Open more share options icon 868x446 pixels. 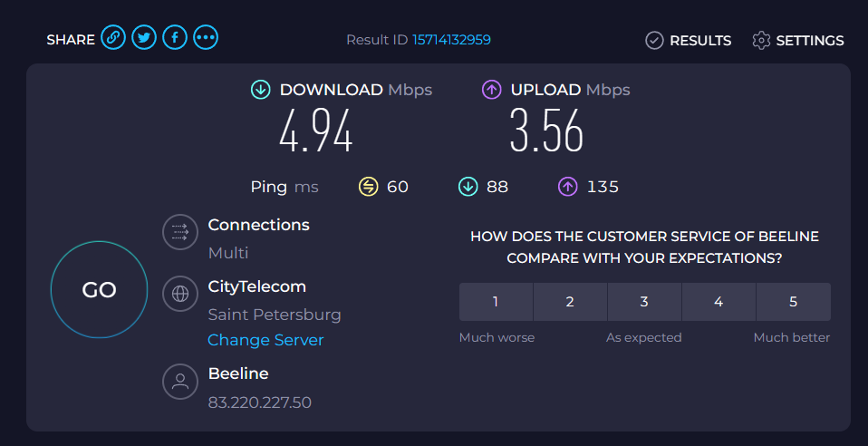coord(206,38)
